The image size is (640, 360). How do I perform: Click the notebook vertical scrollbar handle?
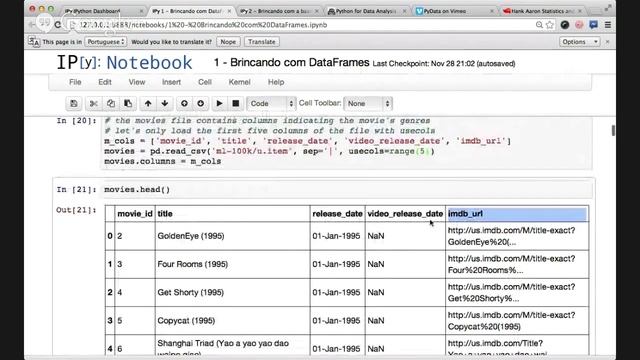click(x=613, y=131)
